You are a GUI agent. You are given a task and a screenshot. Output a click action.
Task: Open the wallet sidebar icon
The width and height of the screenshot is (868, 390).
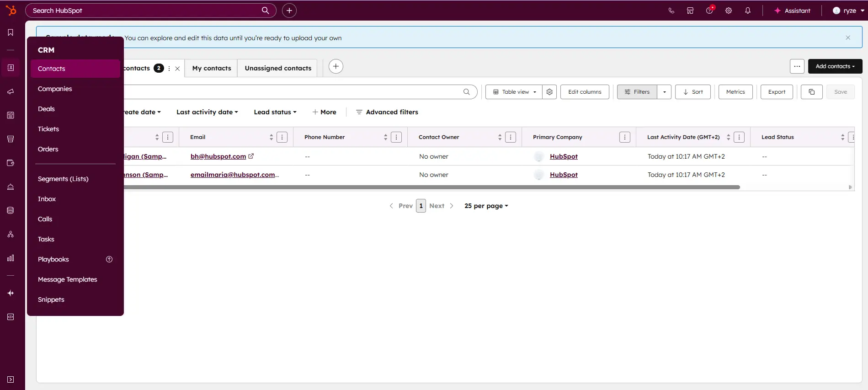click(11, 163)
